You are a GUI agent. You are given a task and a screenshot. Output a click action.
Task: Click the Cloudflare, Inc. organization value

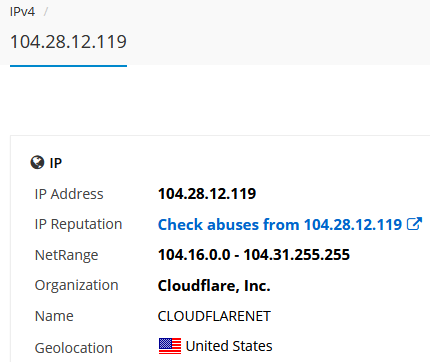click(x=214, y=286)
